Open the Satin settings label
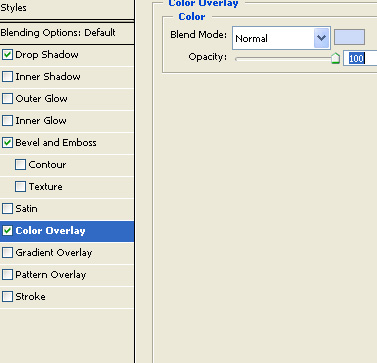The width and height of the screenshot is (377, 363). click(26, 208)
